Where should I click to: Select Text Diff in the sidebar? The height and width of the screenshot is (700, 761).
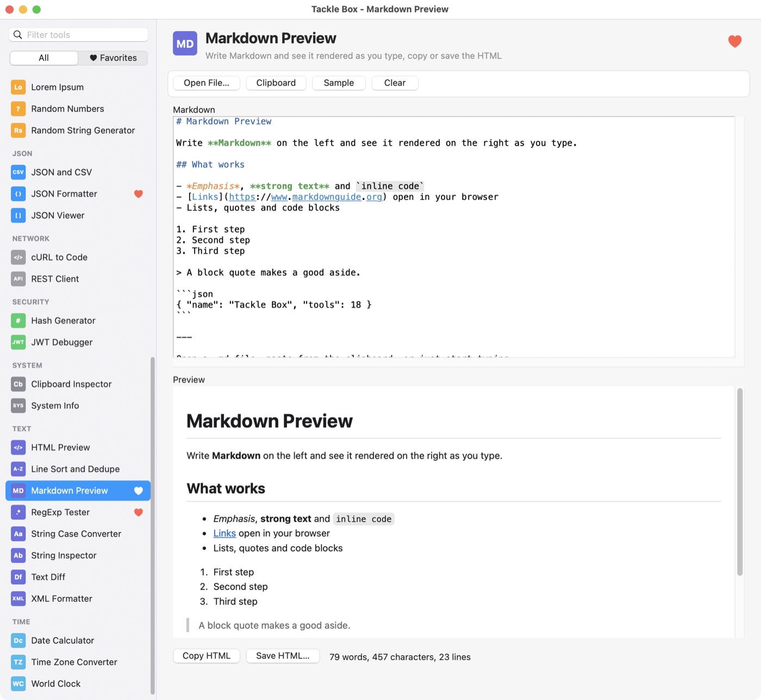[x=78, y=577]
